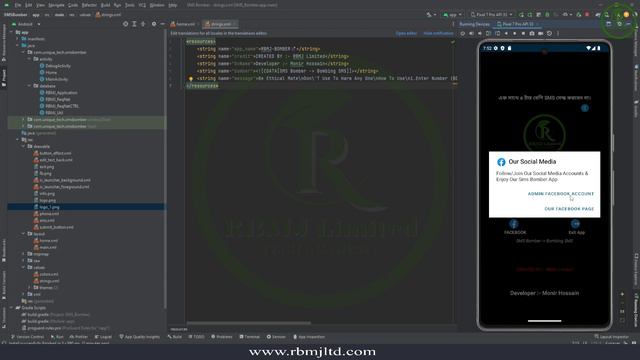Open the Navigate menu
Image resolution: width=640 pixels, height=360 pixels.
(56, 5)
